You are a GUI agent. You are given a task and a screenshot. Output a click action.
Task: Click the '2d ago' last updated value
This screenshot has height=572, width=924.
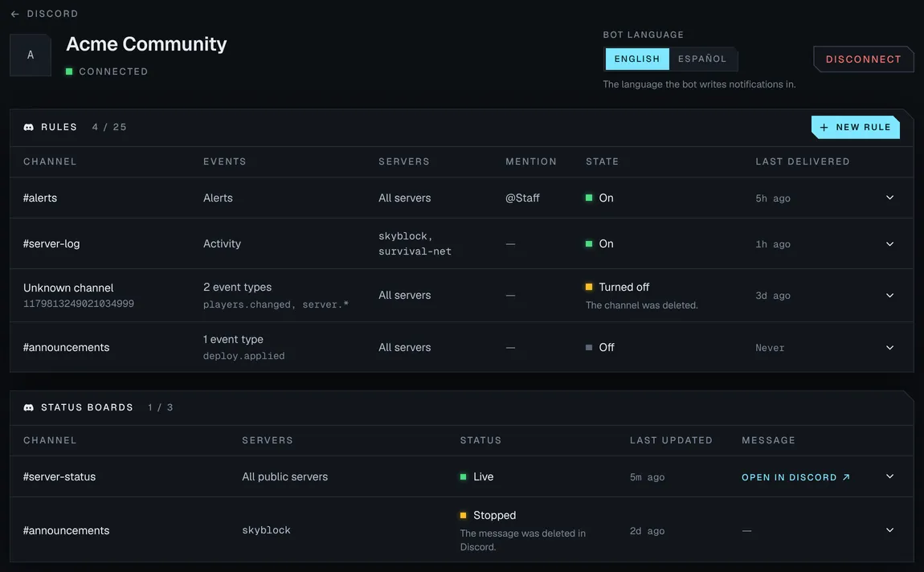647,531
